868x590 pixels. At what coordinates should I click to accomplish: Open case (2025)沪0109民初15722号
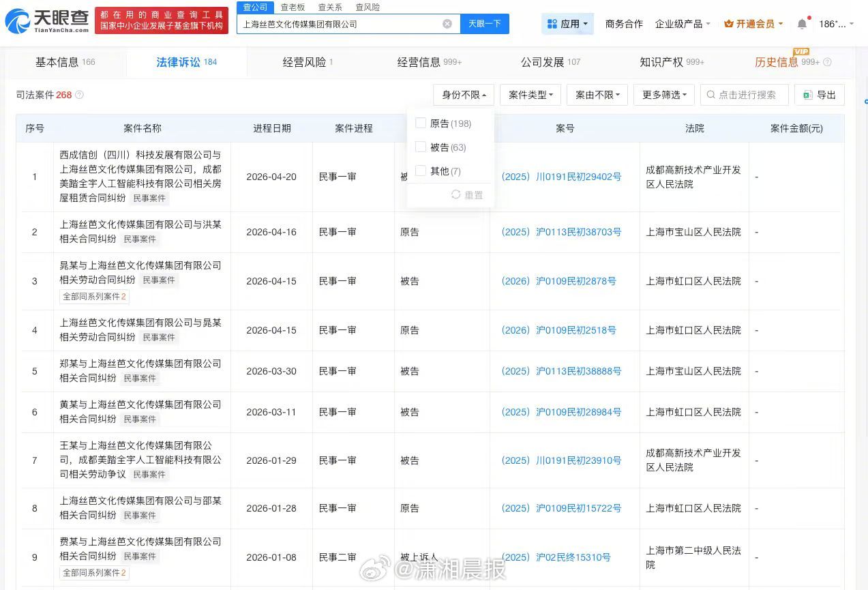[561, 508]
